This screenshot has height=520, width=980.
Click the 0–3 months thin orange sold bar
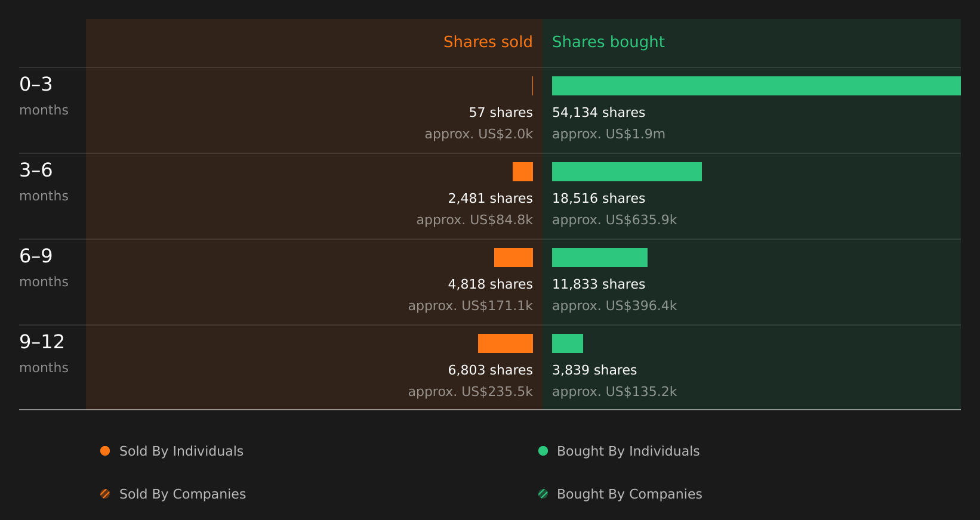(x=532, y=86)
